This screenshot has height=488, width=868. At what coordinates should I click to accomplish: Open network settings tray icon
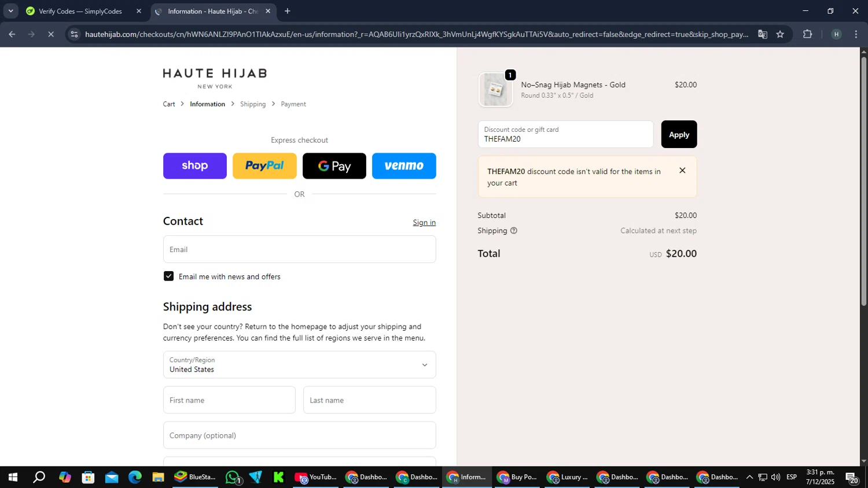(x=763, y=477)
